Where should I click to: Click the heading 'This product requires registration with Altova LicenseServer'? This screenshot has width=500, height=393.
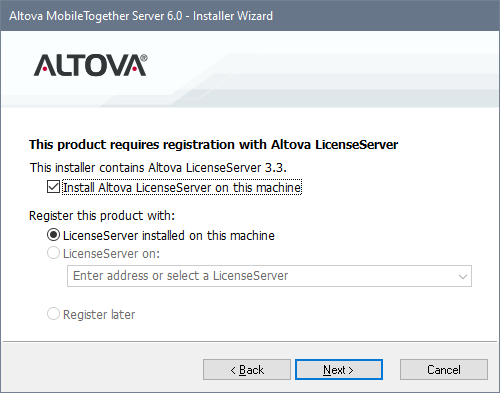(x=214, y=145)
